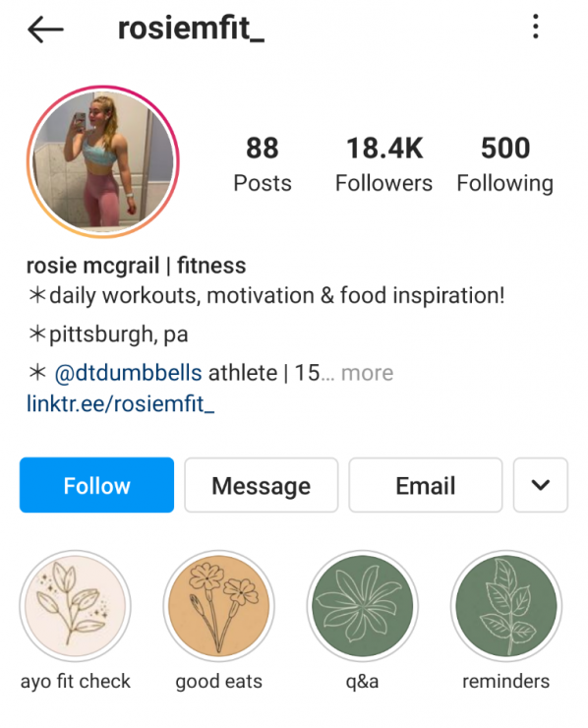Viewport: 588px width, 728px height.
Task: View the 500 Following list
Action: tap(505, 164)
